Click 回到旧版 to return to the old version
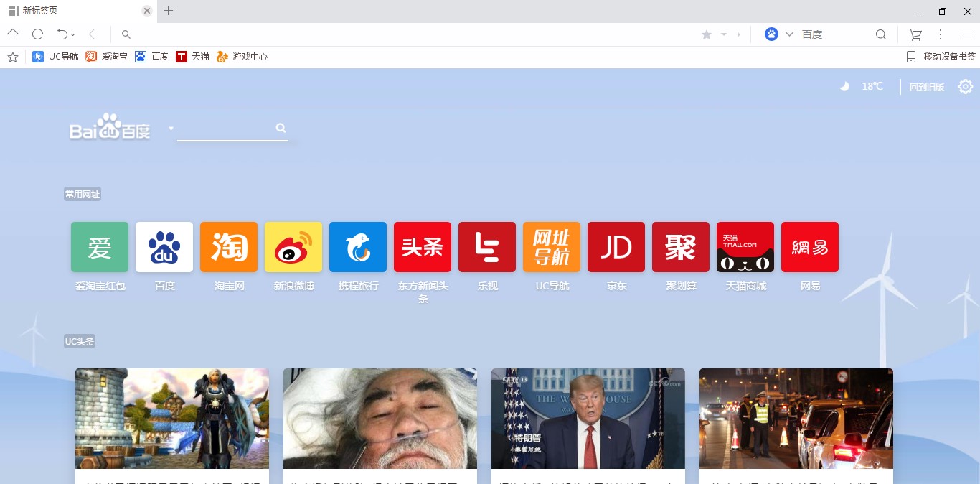 pos(927,87)
